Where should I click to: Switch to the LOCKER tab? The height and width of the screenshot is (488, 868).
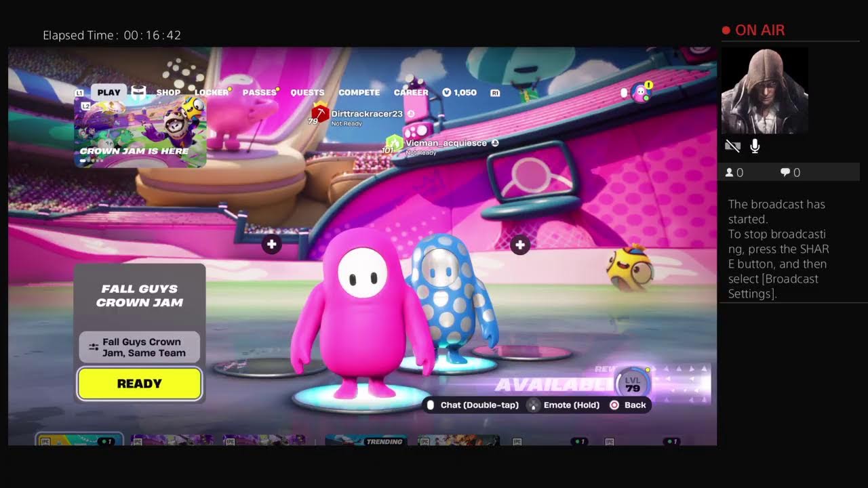tap(212, 92)
